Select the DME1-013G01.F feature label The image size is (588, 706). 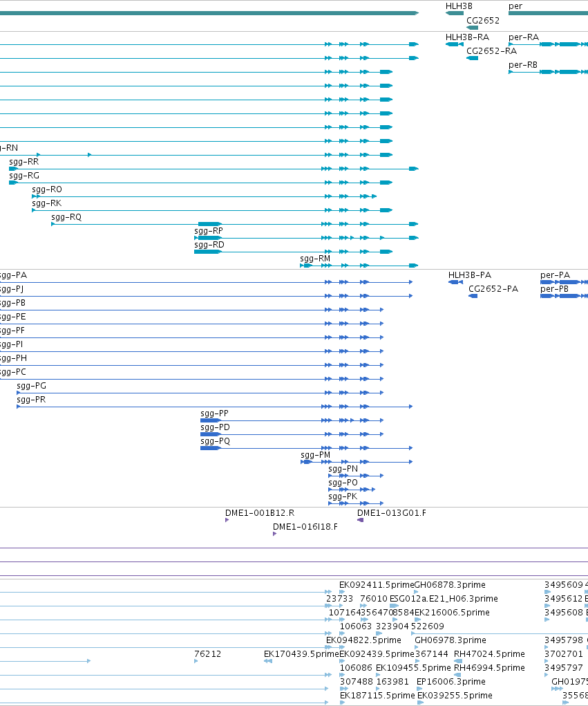[392, 513]
